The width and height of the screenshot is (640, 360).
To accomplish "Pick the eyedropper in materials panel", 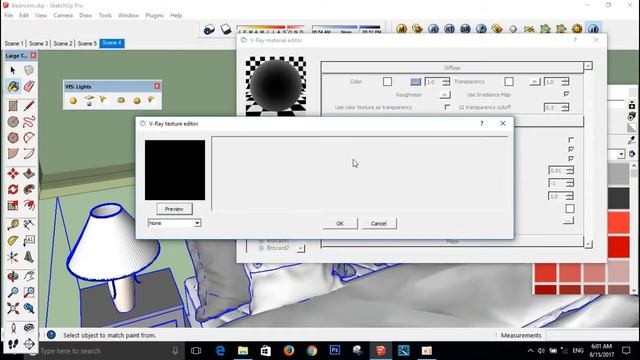I will pyautogui.click(x=632, y=140).
